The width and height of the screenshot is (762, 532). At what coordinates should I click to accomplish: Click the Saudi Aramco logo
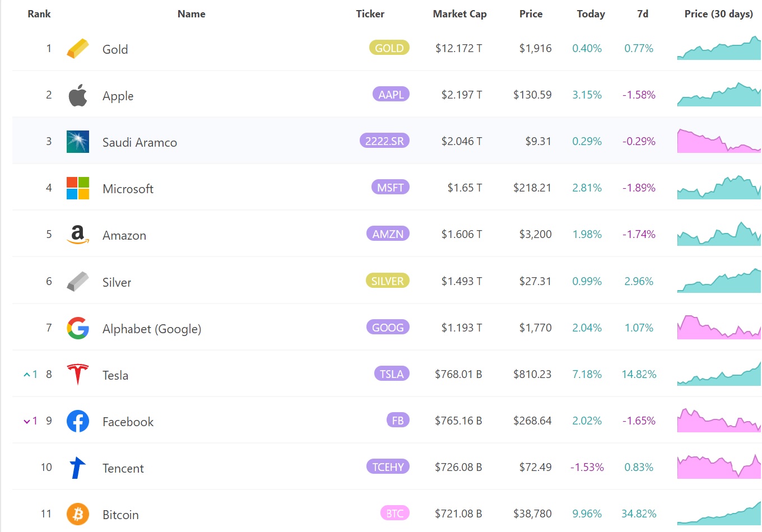(x=78, y=142)
